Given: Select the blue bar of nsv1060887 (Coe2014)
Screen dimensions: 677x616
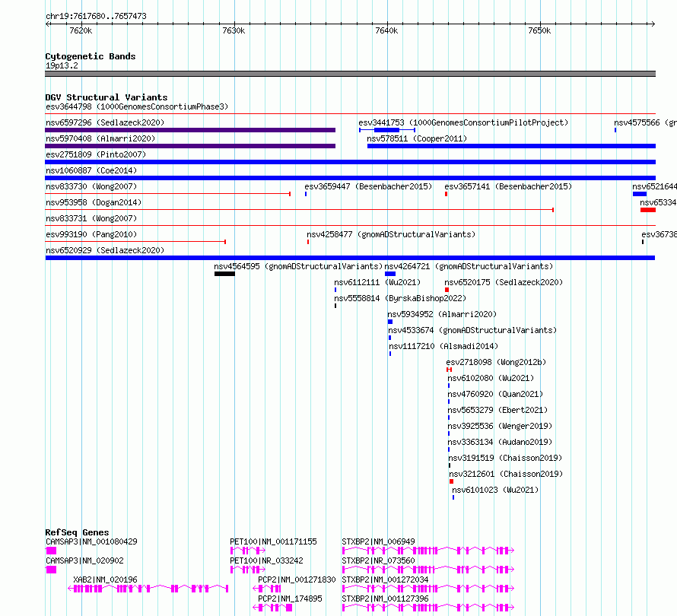Looking at the screenshot, I should (x=350, y=178).
